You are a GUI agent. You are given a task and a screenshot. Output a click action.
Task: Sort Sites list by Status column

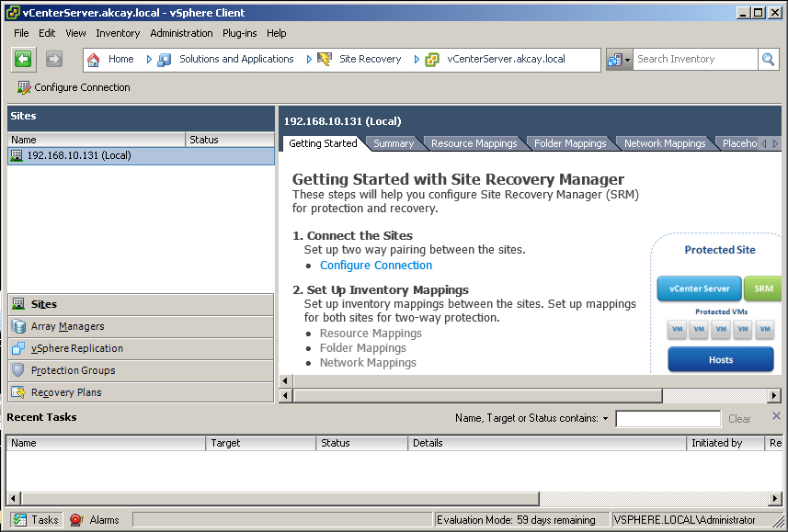(x=230, y=141)
